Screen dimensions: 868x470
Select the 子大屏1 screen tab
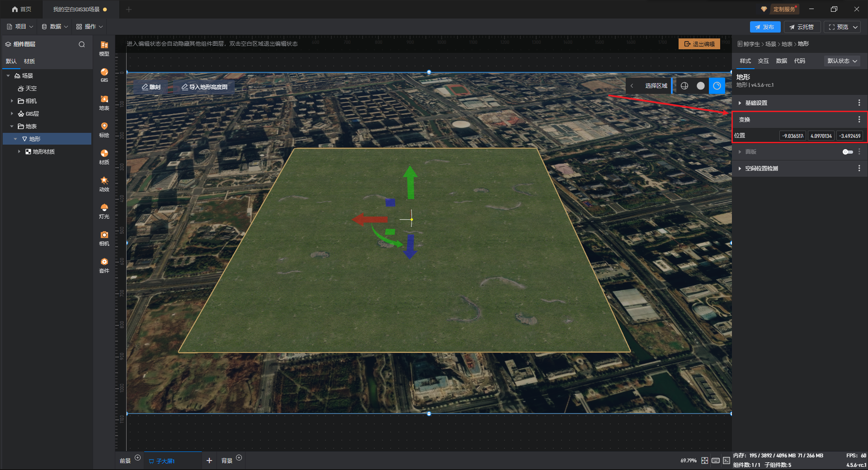coord(165,461)
